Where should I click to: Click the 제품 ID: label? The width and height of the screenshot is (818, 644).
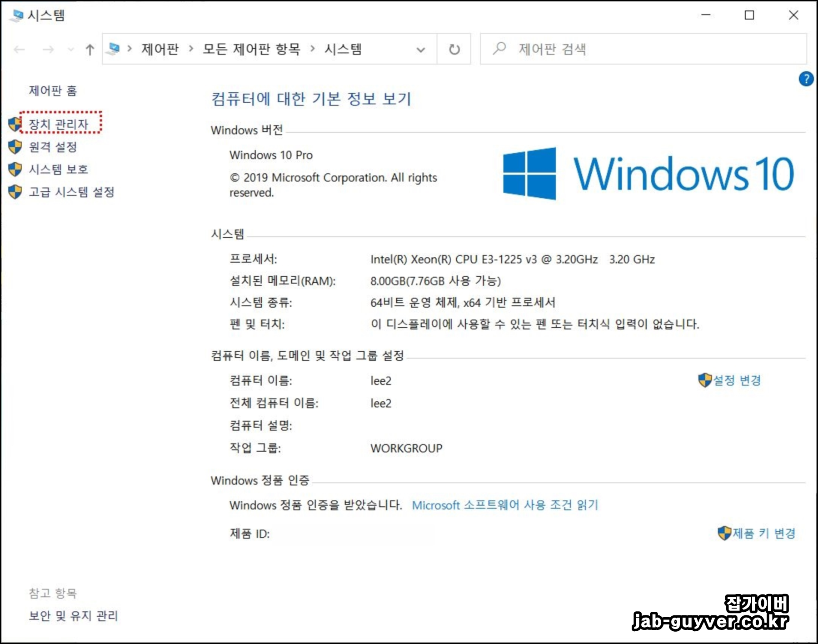click(x=249, y=534)
